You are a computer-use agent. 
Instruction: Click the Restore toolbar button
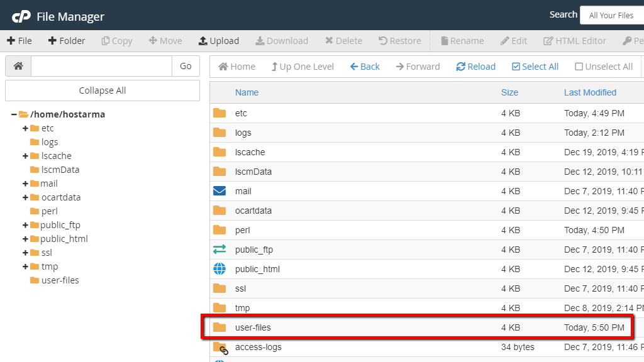[399, 41]
